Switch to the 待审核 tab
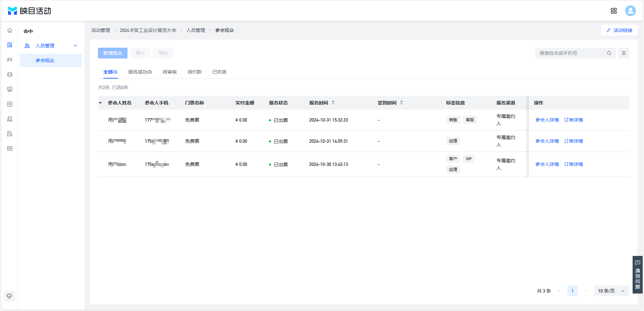 pos(170,72)
